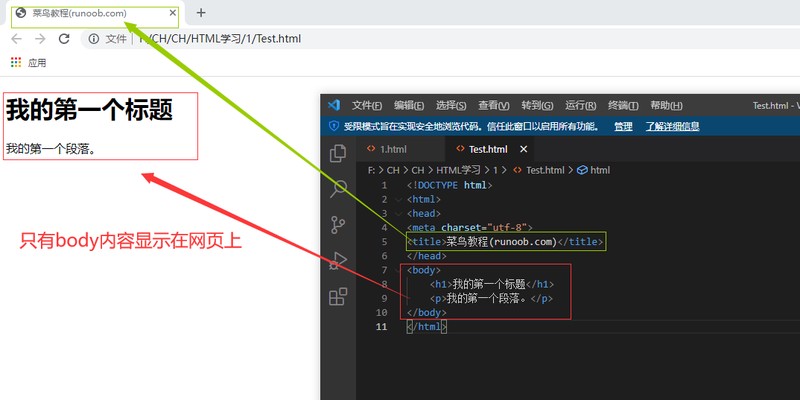
Task: Click the restricted mode shield icon
Action: pos(334,126)
